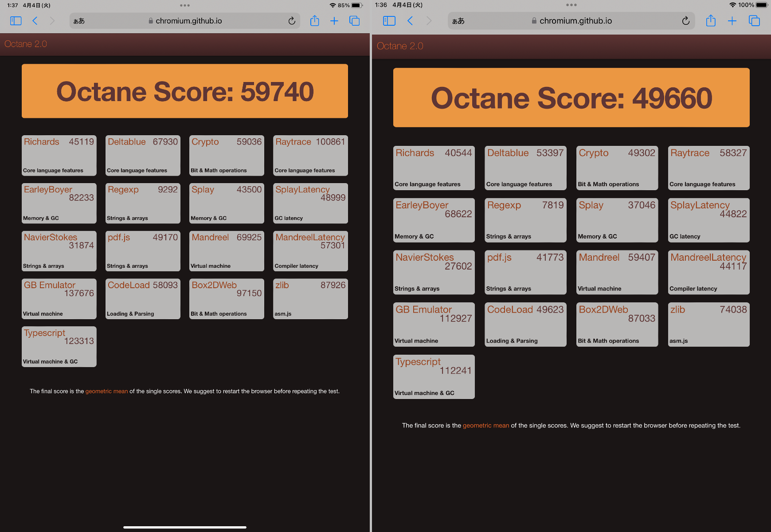This screenshot has height=532, width=771.
Task: Open the page settings menu via ぁあ on left
Action: (x=80, y=20)
